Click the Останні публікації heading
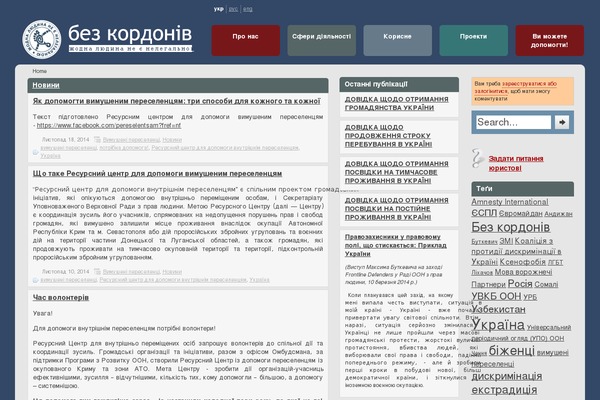This screenshot has height=400, width=600. click(376, 84)
